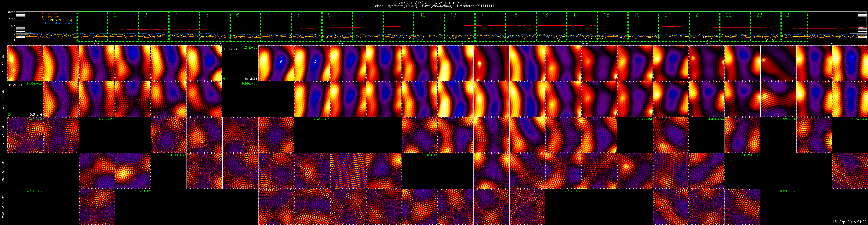Click the Detectors= 001111111 text
Viewport: 868px width, 225px height.
476,6
